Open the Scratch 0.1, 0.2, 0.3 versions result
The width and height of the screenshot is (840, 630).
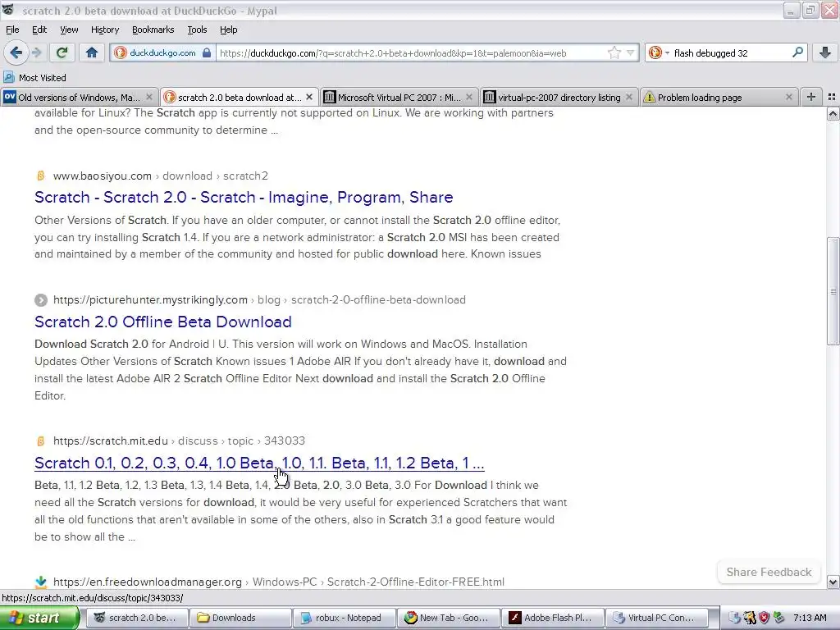coord(259,463)
